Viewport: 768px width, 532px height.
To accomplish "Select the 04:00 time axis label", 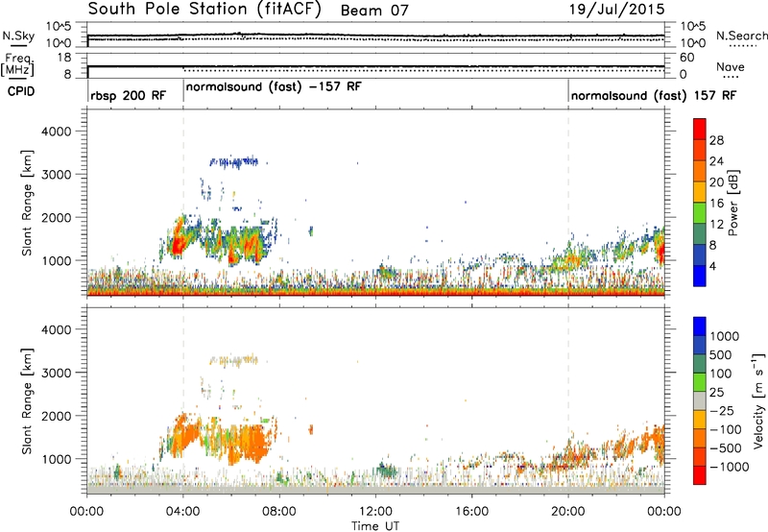I will pos(183,512).
